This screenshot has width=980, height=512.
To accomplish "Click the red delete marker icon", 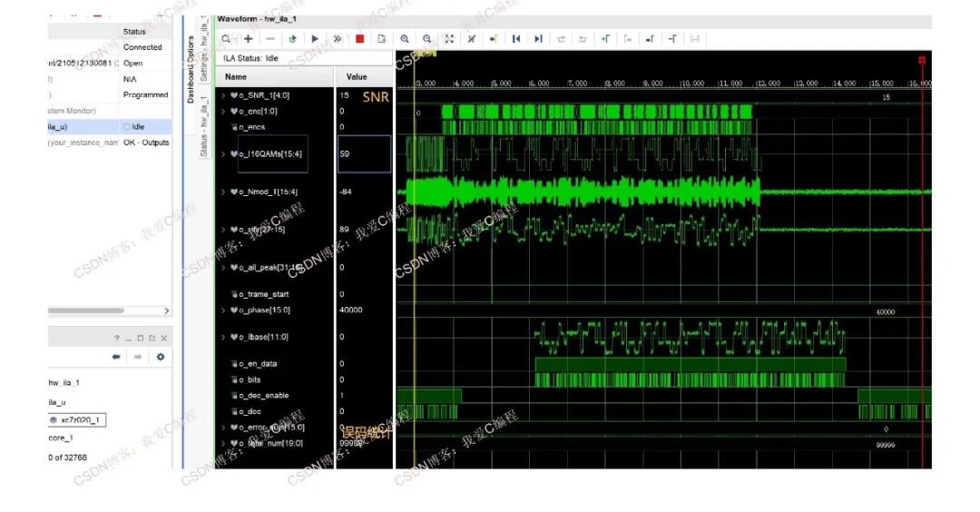I will point(672,39).
